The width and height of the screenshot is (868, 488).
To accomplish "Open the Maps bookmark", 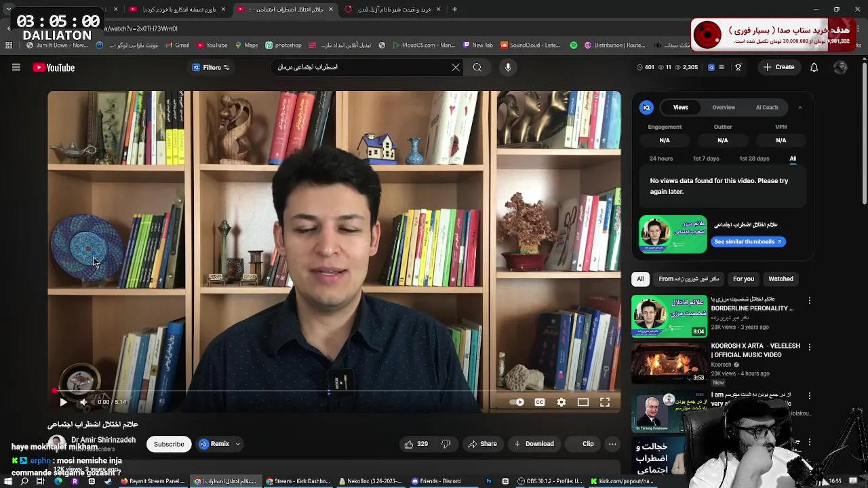I will click(x=246, y=45).
